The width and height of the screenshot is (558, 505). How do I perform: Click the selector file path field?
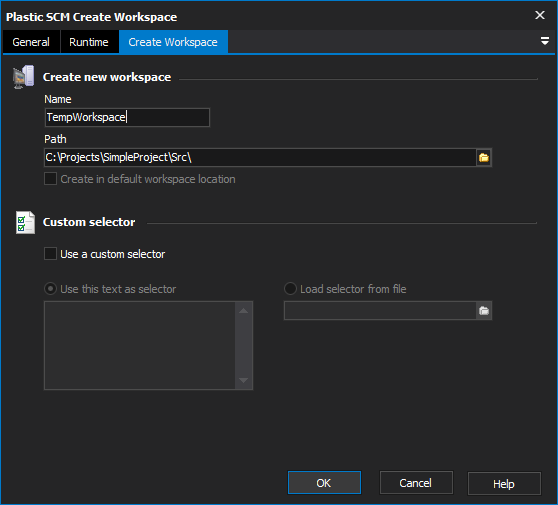click(380, 311)
